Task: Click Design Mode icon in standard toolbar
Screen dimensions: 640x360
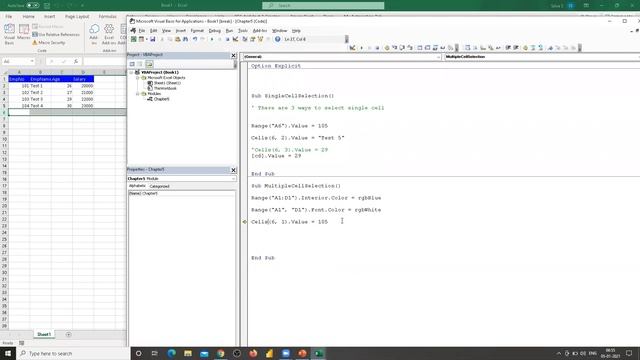Action: [236, 39]
